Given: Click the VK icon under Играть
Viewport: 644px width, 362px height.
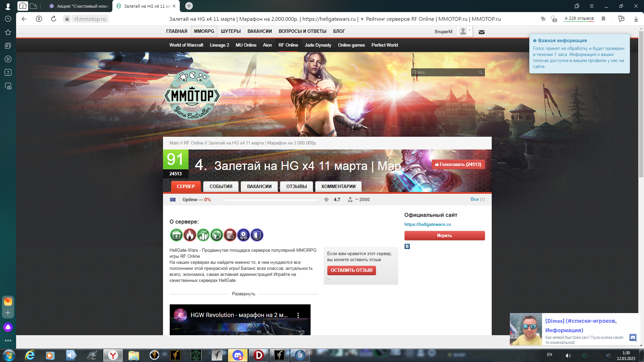Looking at the screenshot, I should click(x=407, y=246).
